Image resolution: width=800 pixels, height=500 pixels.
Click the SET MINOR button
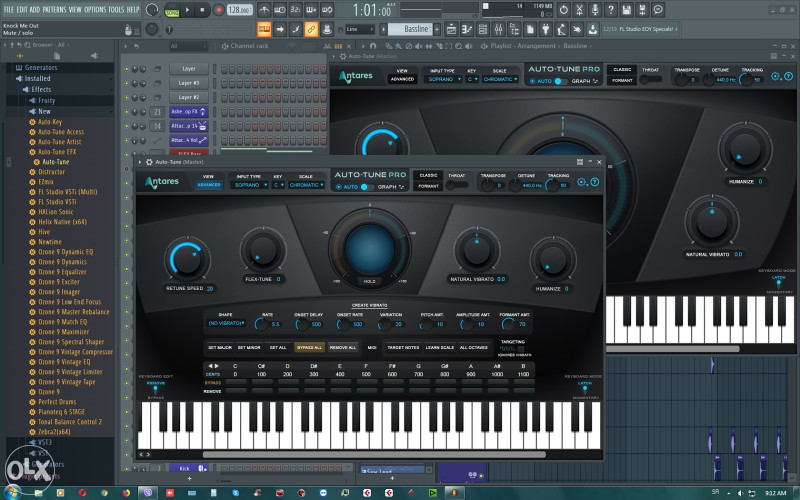pos(249,347)
